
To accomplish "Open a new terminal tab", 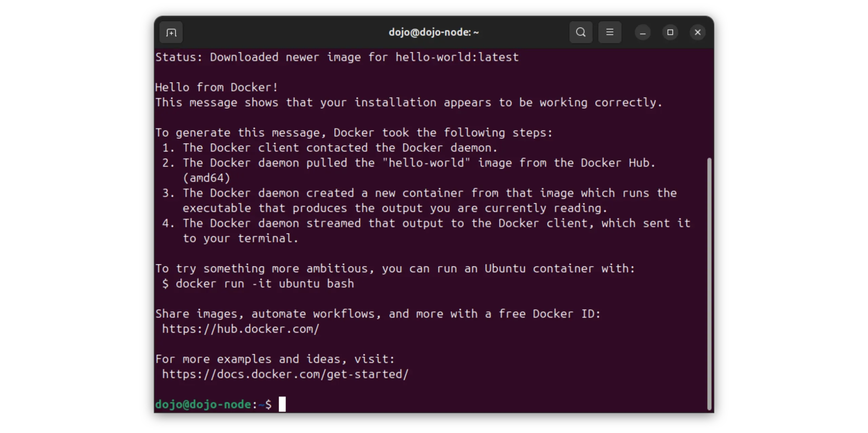I will [x=171, y=33].
